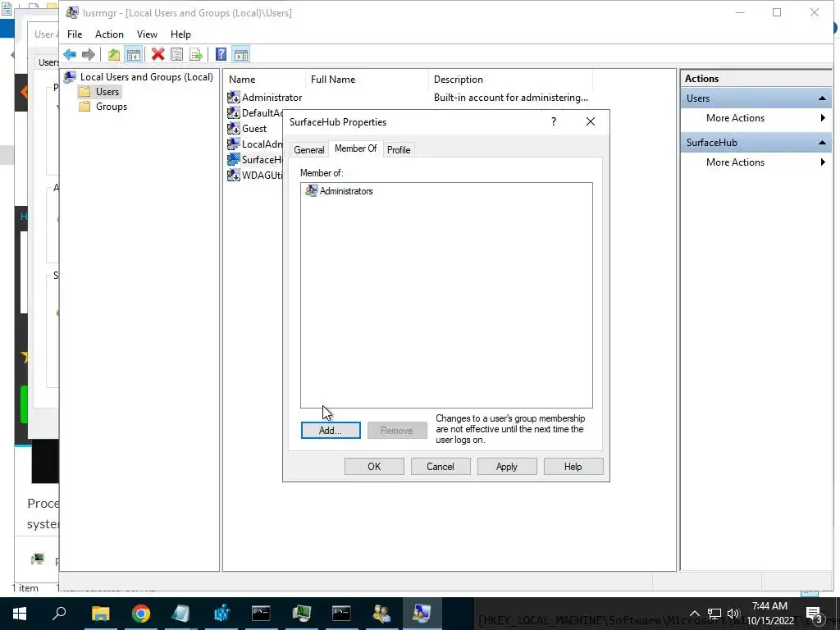Click the dialog help question mark
The height and width of the screenshot is (630, 840).
coord(554,121)
